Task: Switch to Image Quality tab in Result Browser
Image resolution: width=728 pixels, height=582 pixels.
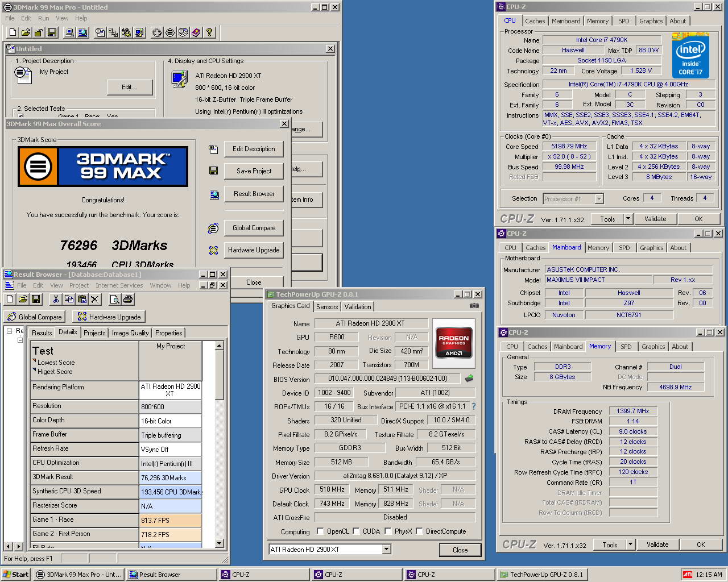Action: 130,333
